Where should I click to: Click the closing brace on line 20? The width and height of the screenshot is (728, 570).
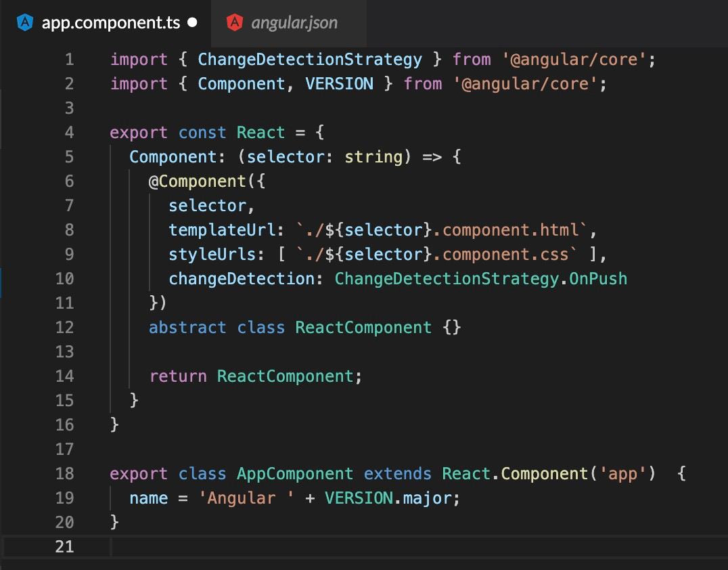114,522
